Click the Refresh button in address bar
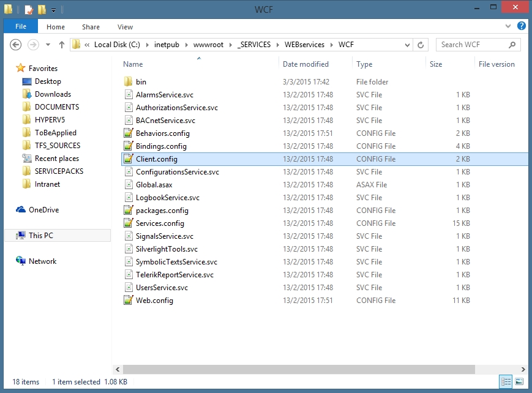The width and height of the screenshot is (532, 393). pos(421,44)
